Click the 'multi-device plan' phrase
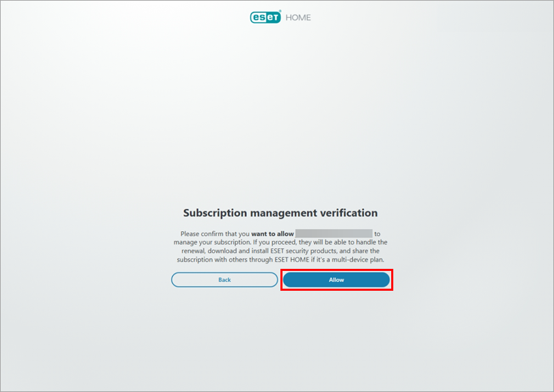 [x=358, y=259]
